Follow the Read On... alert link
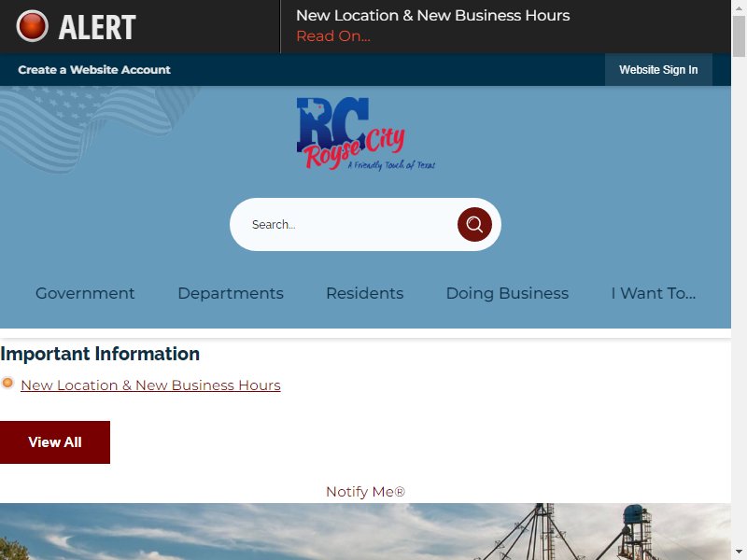Viewport: 747px width, 560px height. [333, 36]
